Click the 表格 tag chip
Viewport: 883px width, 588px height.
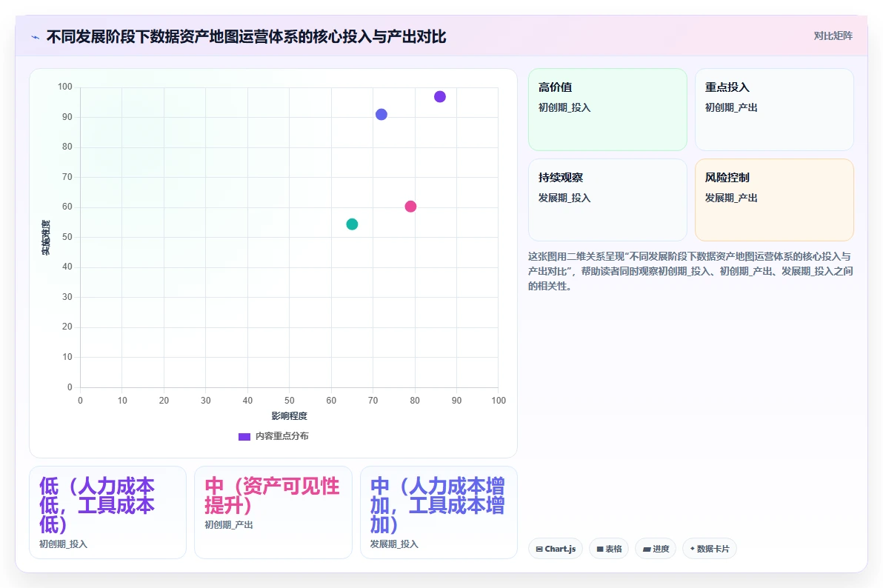(609, 549)
